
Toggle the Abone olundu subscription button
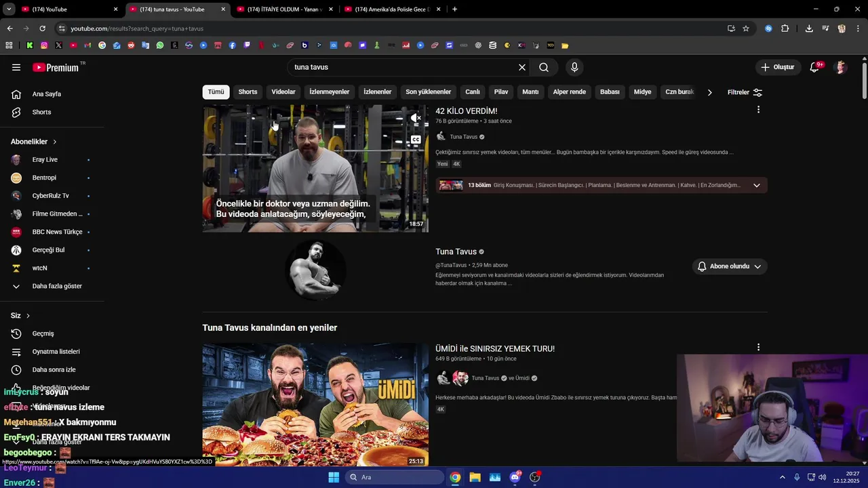coord(730,266)
